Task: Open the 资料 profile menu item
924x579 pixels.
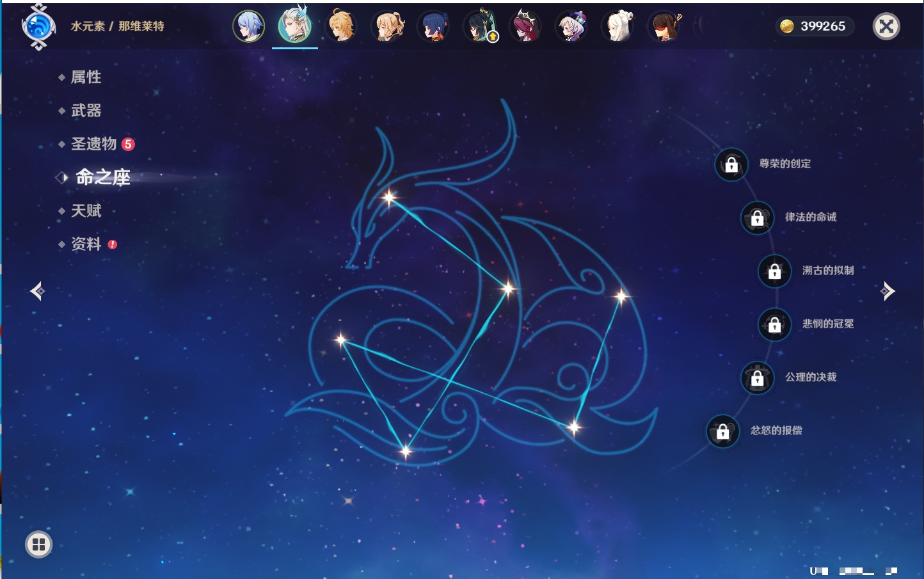Action: click(86, 244)
